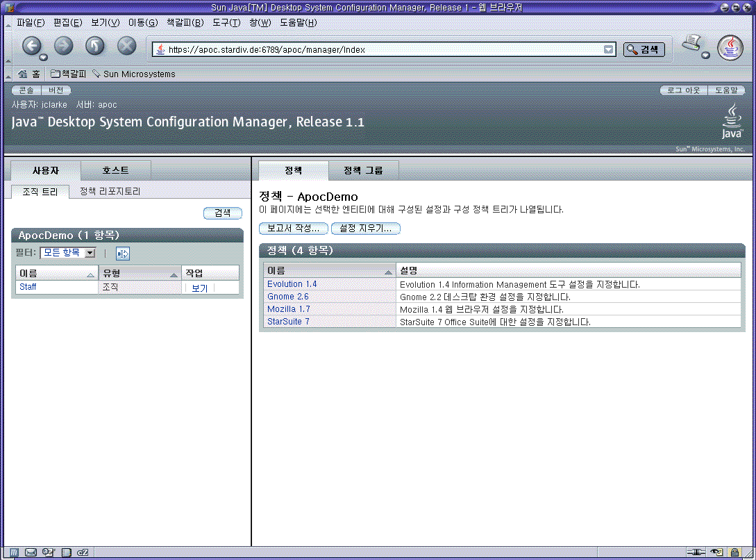Image resolution: width=756 pixels, height=560 pixels.
Task: Switch to the 호스트 tab
Action: (x=116, y=170)
